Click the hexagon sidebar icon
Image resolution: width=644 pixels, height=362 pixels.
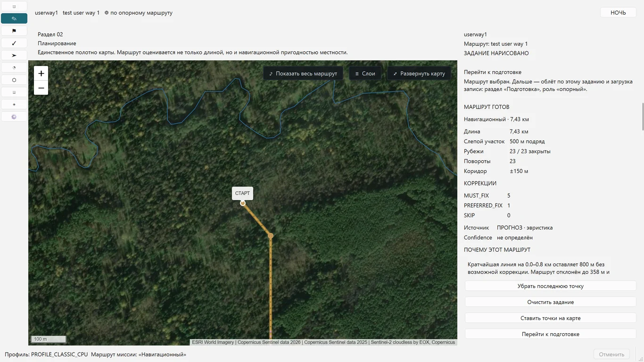[x=14, y=80]
